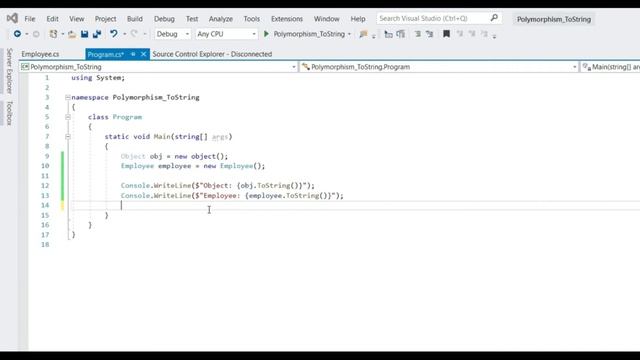This screenshot has height=360, width=640.
Task: Click the step/indent icon left of comment icons
Action: pyautogui.click(x=389, y=34)
